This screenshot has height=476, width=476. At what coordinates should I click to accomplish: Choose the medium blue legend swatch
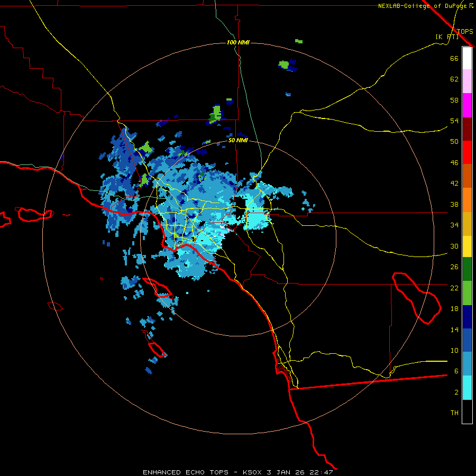467,340
